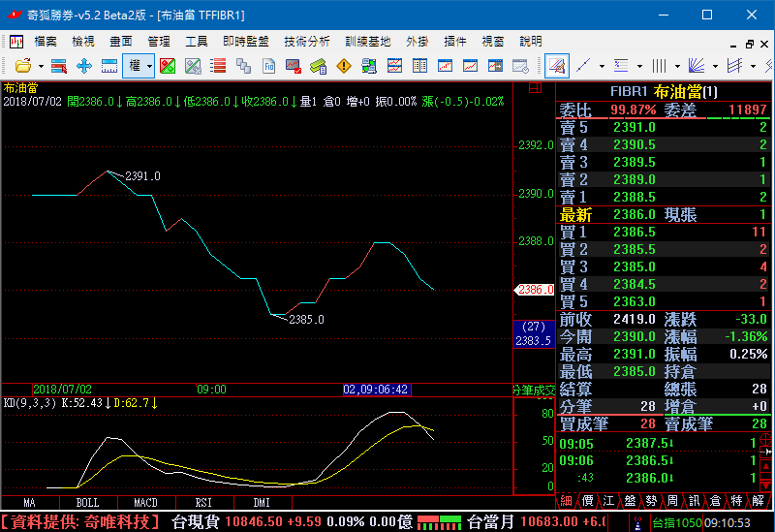Click the Fid document icon
This screenshot has height=532, width=775.
(268, 66)
